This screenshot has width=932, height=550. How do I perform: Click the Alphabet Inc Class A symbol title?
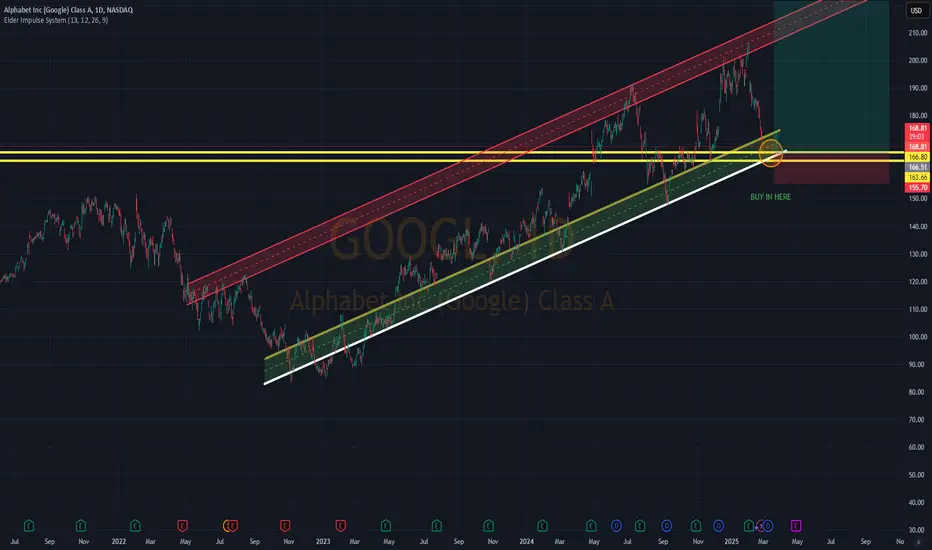pyautogui.click(x=68, y=10)
